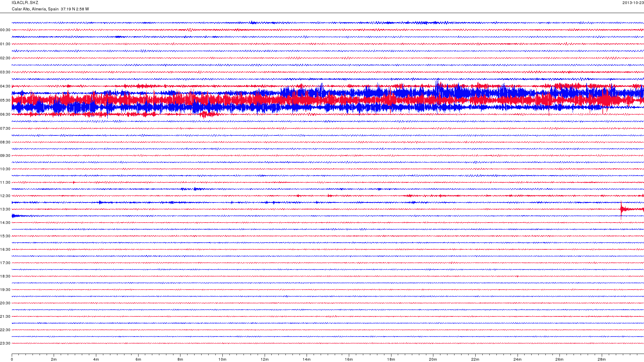644x362 pixels.
Task: Click the 6m axis label
Action: pyautogui.click(x=138, y=360)
